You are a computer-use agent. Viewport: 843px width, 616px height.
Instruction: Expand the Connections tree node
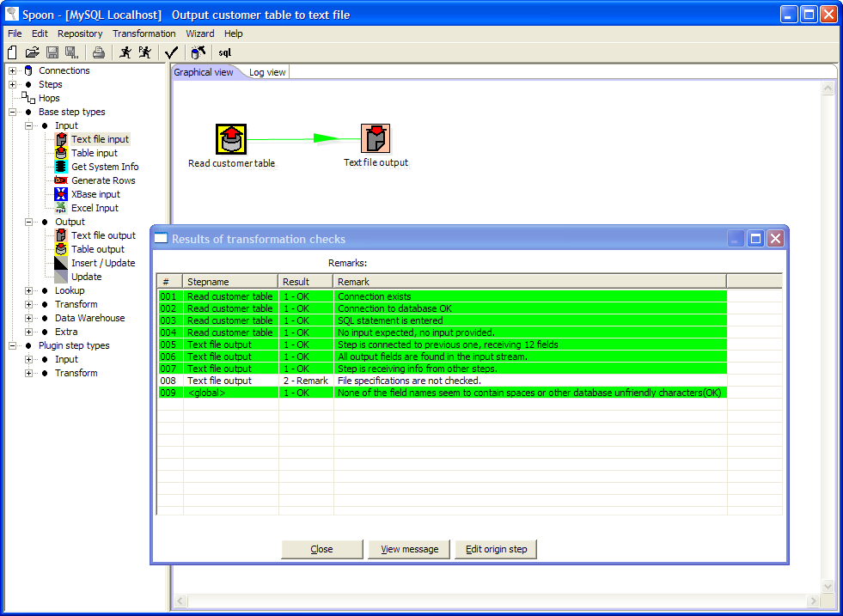(x=13, y=70)
